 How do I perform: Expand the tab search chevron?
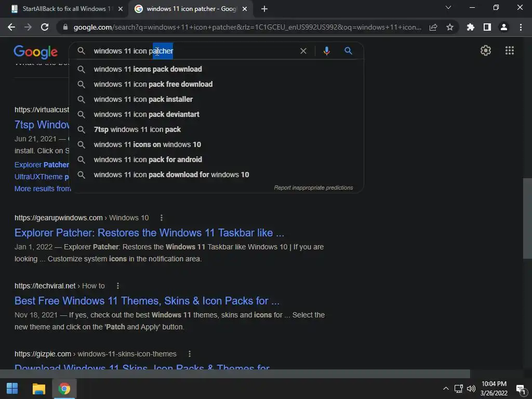tap(448, 7)
